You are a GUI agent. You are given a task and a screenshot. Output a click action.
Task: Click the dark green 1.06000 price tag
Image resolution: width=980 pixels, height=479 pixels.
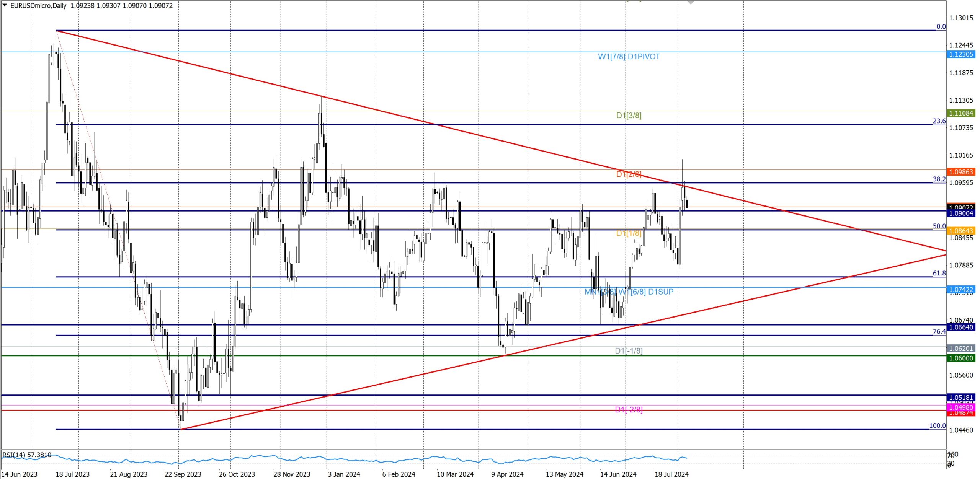961,358
